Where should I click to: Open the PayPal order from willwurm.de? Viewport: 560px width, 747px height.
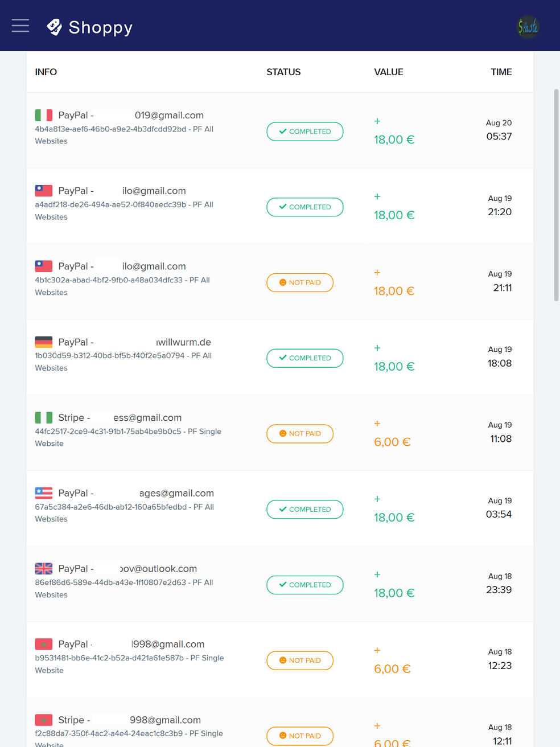pyautogui.click(x=280, y=357)
